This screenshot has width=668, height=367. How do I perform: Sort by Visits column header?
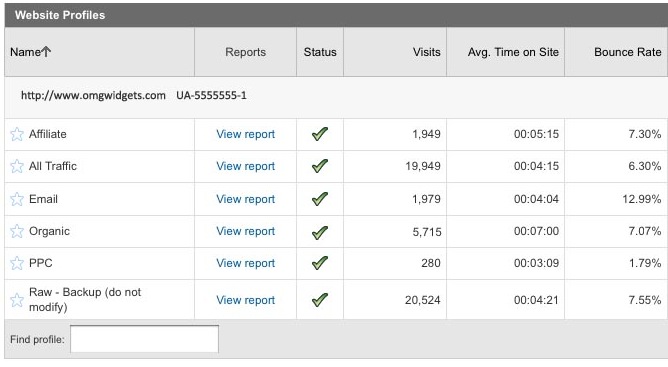tap(426, 52)
